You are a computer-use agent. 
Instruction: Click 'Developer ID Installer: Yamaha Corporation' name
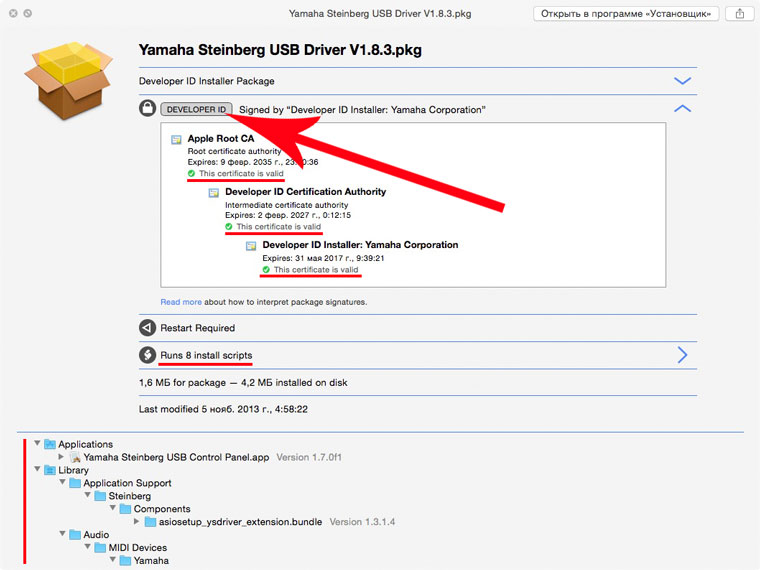click(x=360, y=245)
